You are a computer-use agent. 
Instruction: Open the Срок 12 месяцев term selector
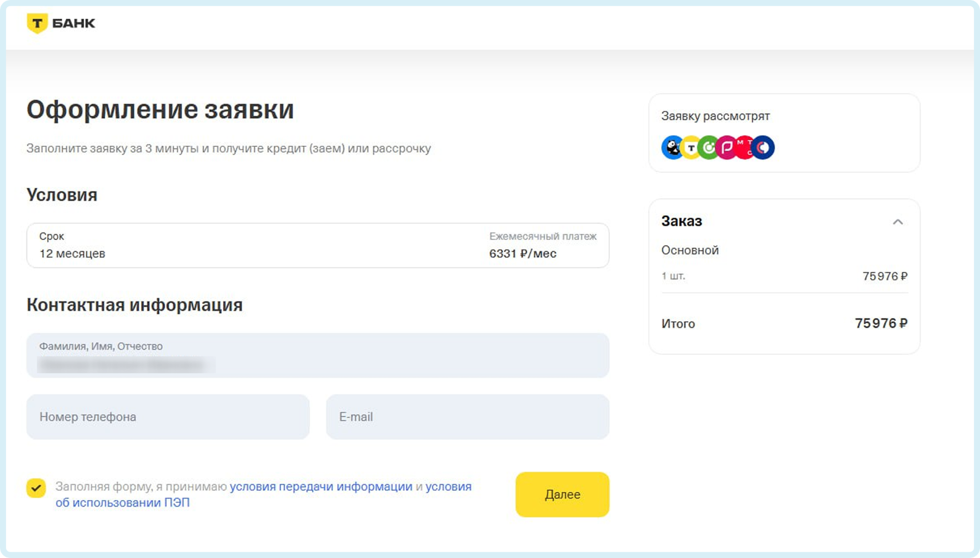(x=71, y=245)
